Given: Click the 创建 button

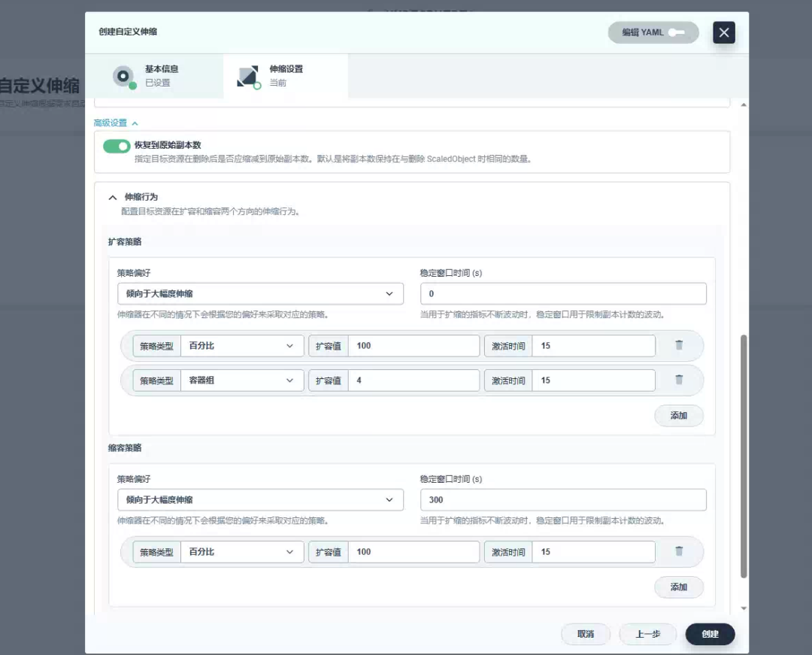Looking at the screenshot, I should [710, 634].
